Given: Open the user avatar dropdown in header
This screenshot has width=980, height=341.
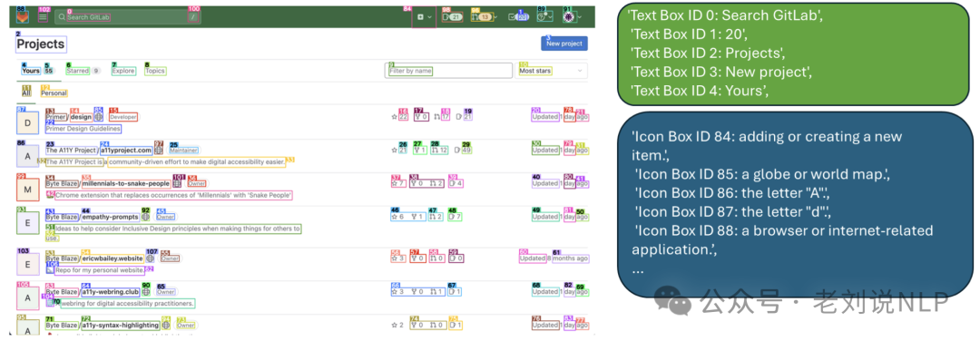Looking at the screenshot, I should (x=570, y=17).
